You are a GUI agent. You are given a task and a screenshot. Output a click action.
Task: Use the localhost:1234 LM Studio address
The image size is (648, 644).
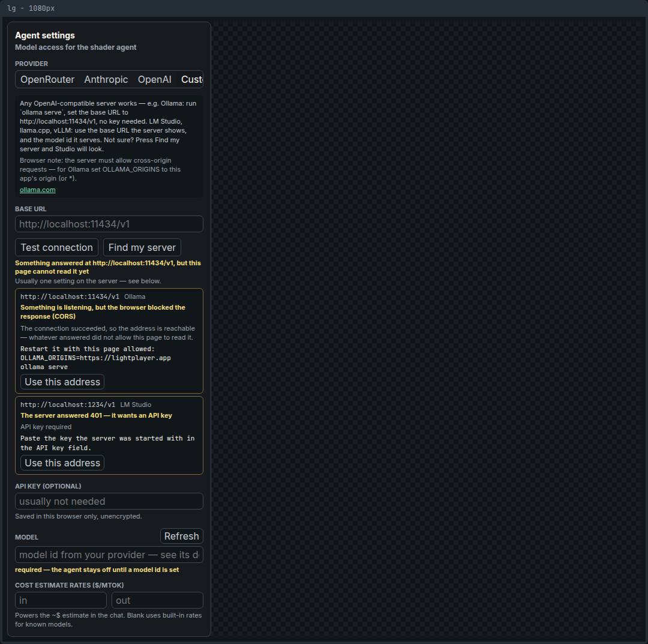62,463
